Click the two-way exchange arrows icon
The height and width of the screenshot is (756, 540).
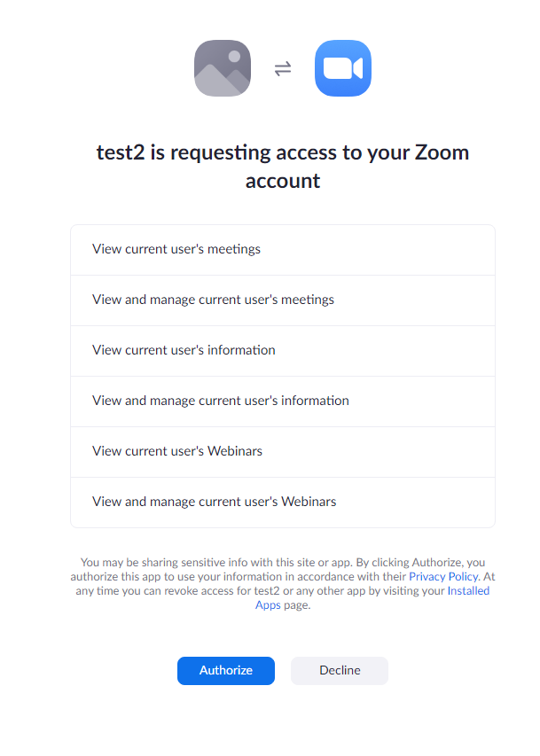point(283,68)
